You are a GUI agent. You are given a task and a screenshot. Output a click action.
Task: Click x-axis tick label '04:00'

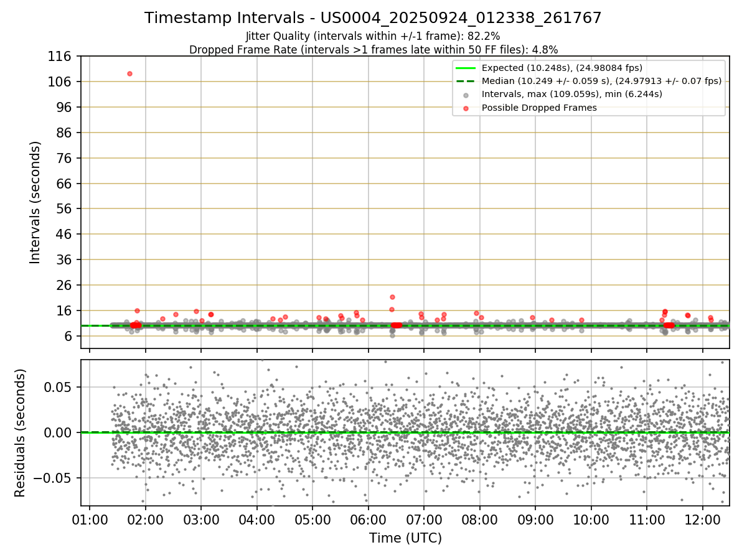coord(256,520)
